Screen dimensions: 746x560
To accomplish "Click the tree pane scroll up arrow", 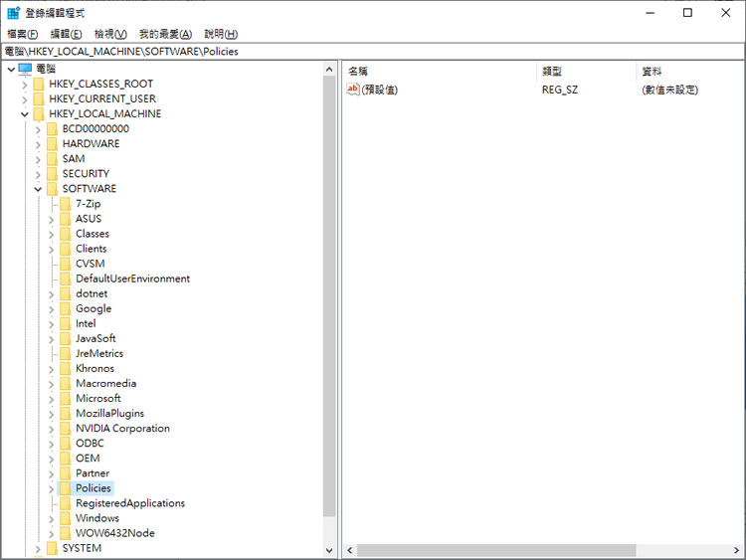I will point(329,70).
